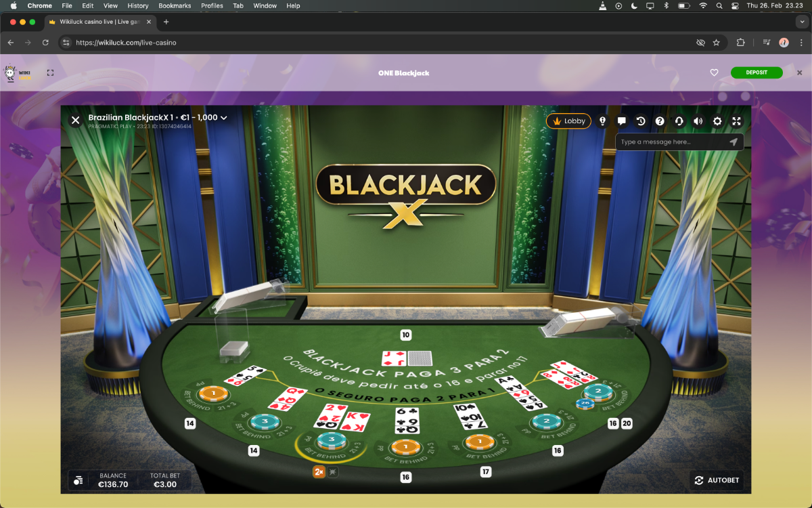Contact live support via headset icon

click(679, 121)
